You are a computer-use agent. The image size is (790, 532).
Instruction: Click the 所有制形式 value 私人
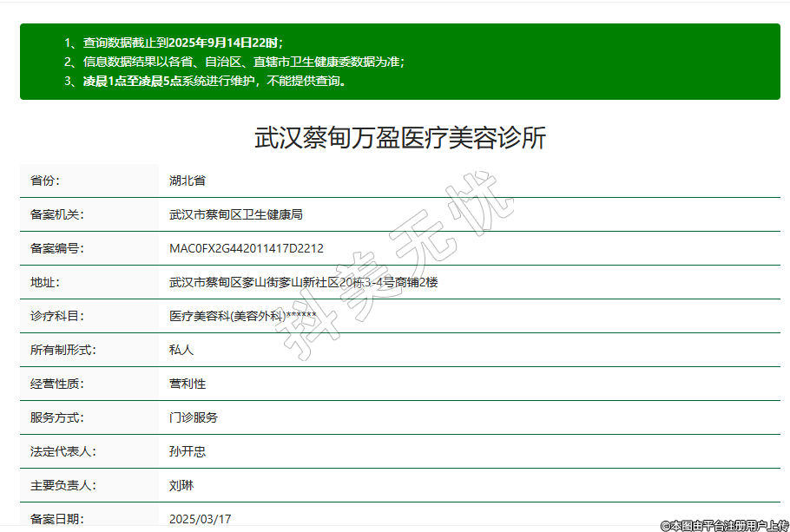pyautogui.click(x=181, y=350)
